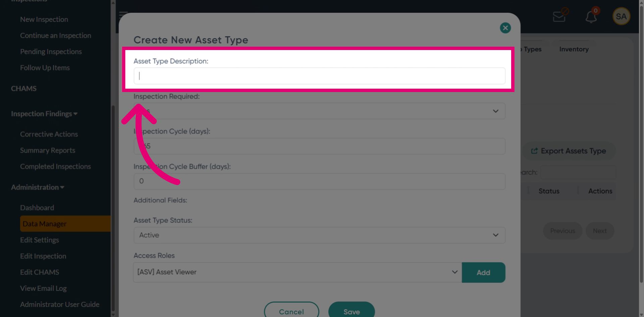Click the sidebar scrollbar

(x=113, y=208)
